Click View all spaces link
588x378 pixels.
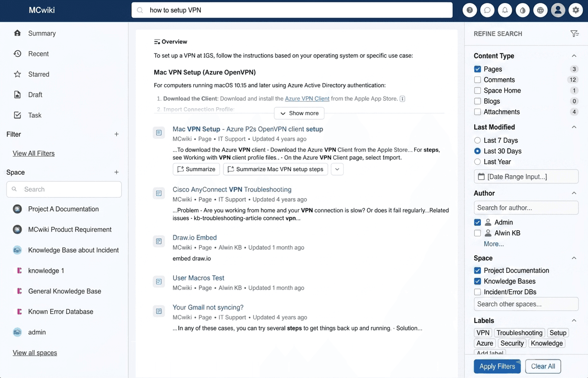point(35,353)
